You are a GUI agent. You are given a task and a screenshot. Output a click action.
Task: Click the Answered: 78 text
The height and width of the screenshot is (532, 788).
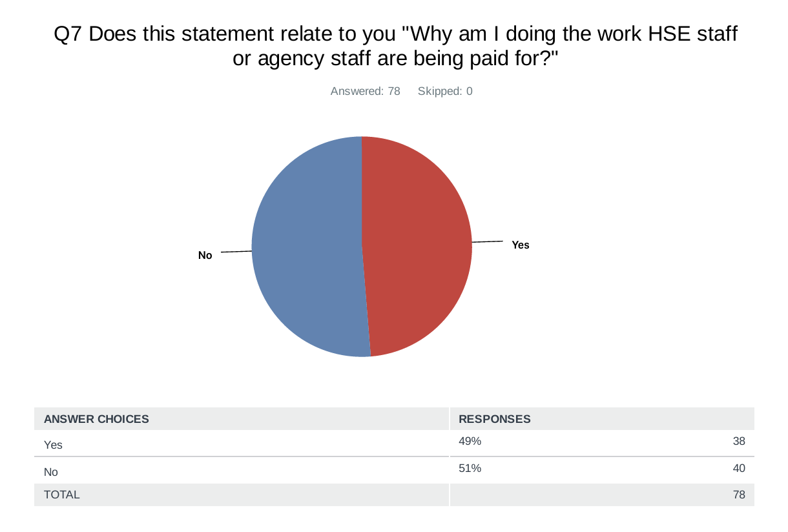(366, 91)
